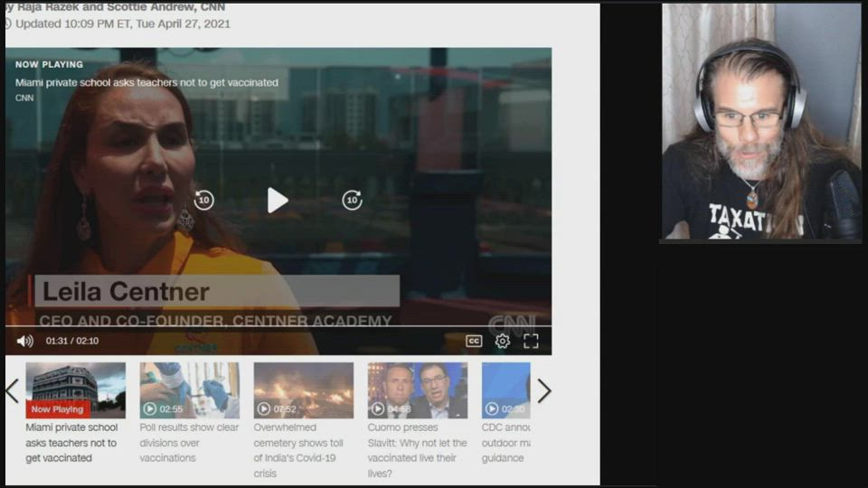Rewind the video 10 seconds
The width and height of the screenshot is (868, 488).
pyautogui.click(x=204, y=201)
